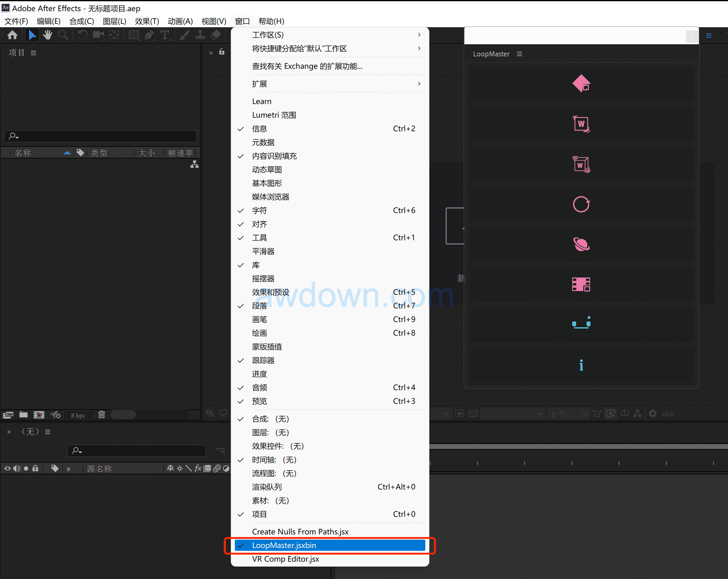This screenshot has height=579, width=728.
Task: Click the pink film strip icon in LoopMaster
Action: click(x=581, y=285)
